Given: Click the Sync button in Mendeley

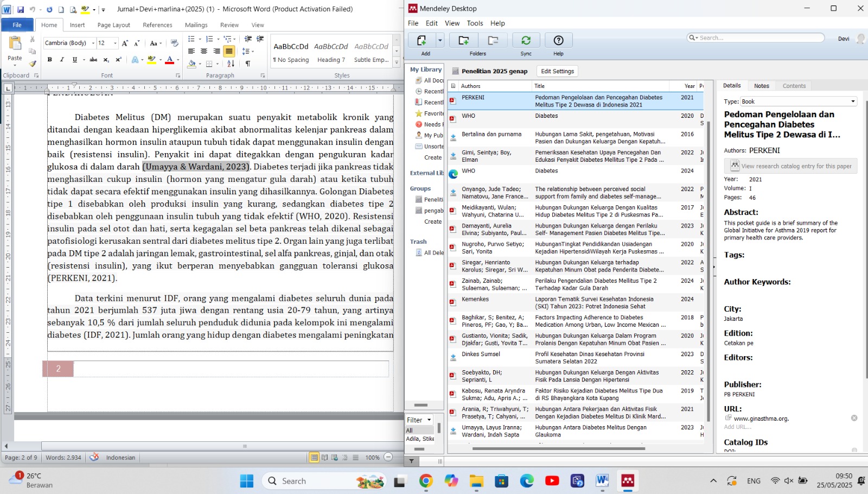Looking at the screenshot, I should coord(526,41).
